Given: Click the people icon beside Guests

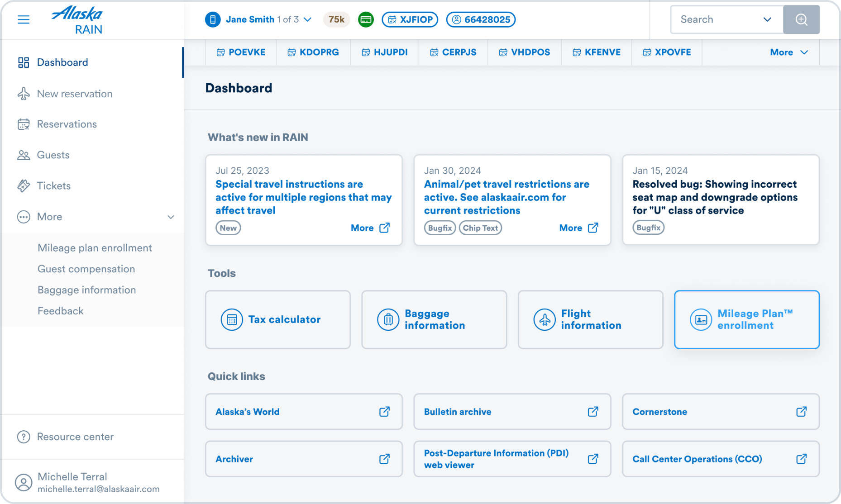Looking at the screenshot, I should click(24, 155).
